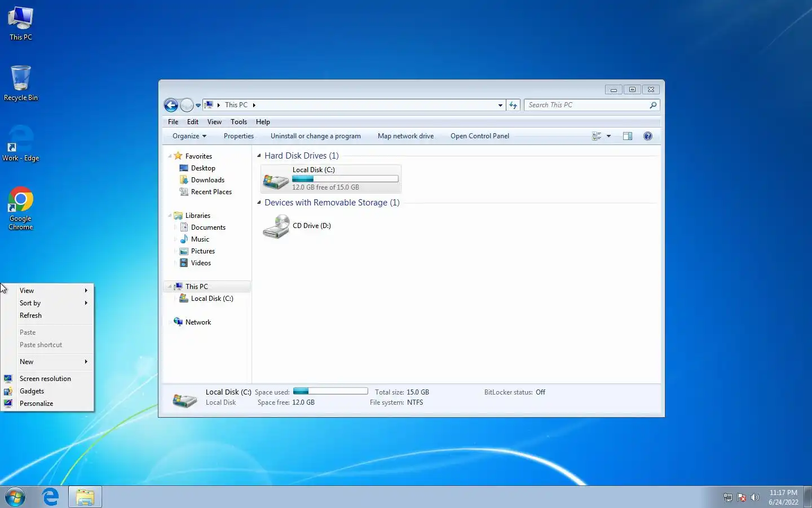The height and width of the screenshot is (508, 812).
Task: Open the Tools menu
Action: point(239,122)
